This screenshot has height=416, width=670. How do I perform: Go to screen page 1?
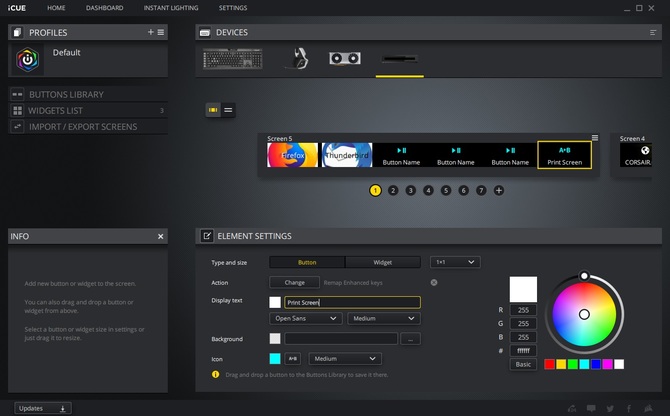tap(375, 190)
